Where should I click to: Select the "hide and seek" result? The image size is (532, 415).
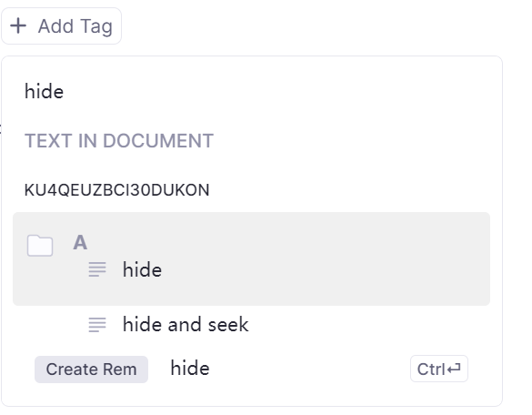186,324
